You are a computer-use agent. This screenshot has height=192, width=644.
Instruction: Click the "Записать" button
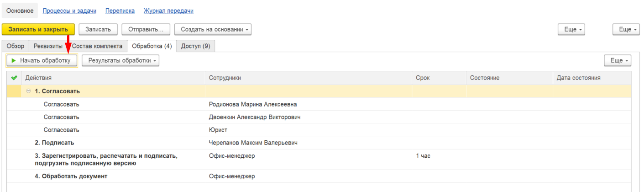click(x=98, y=29)
